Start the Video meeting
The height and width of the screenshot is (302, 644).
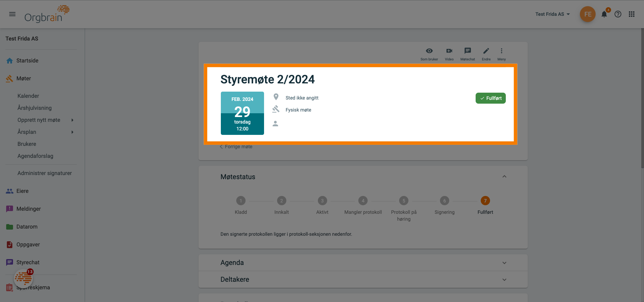[449, 51]
